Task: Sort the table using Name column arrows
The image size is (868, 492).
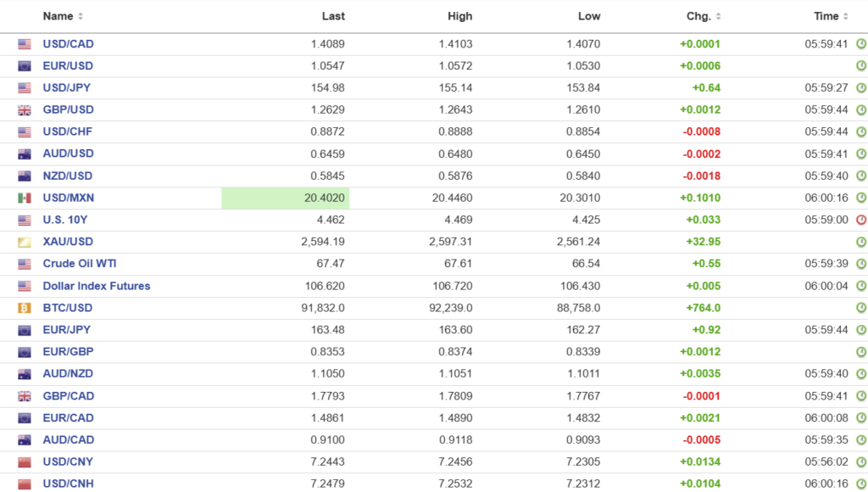Action: coord(81,16)
